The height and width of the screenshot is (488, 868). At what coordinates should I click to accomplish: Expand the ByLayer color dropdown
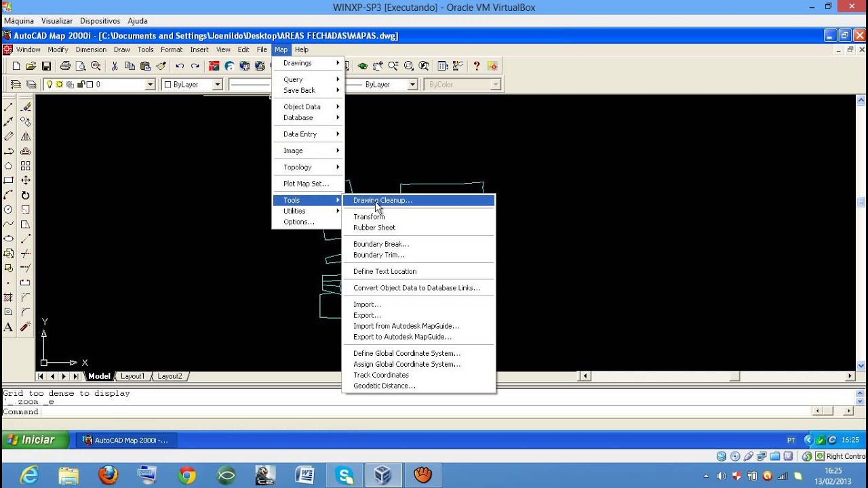tap(218, 85)
